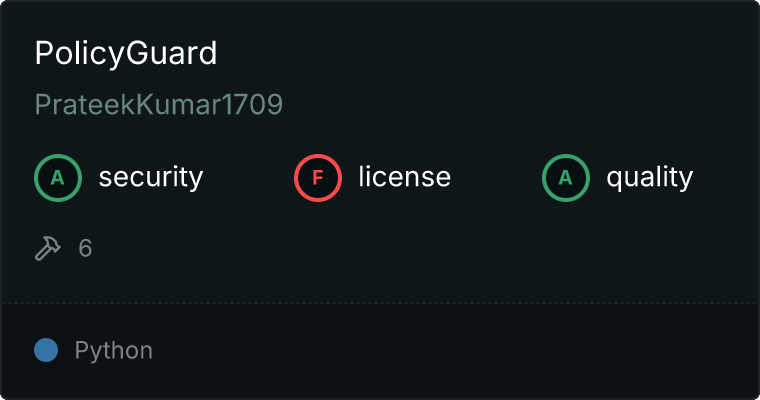Click the green A security grade badge
Image resolution: width=760 pixels, height=400 pixels.
click(58, 178)
